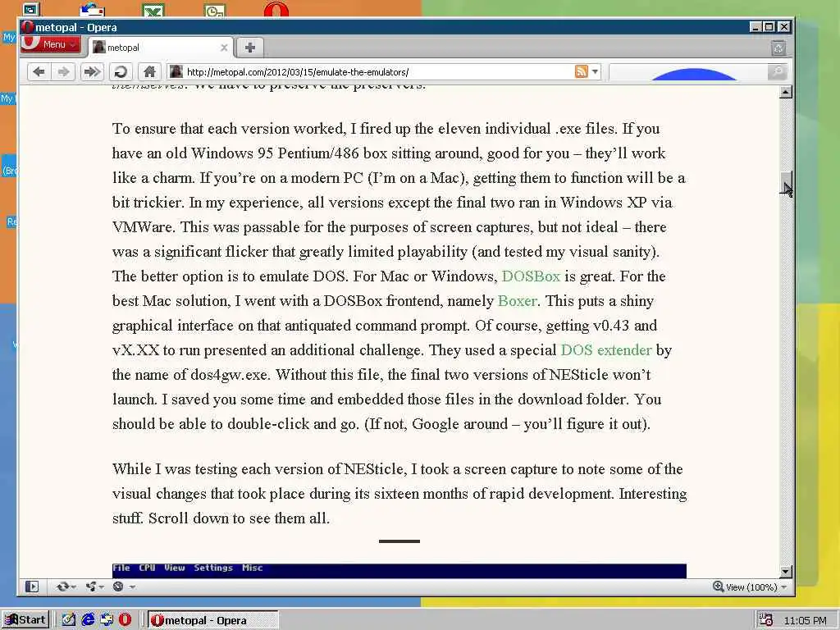Click the Excel desktop icon above the window
This screenshot has width=840, height=630.
(x=153, y=10)
